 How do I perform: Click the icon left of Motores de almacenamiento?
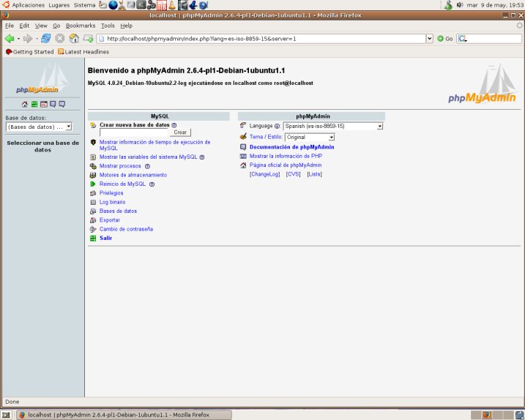tap(93, 175)
